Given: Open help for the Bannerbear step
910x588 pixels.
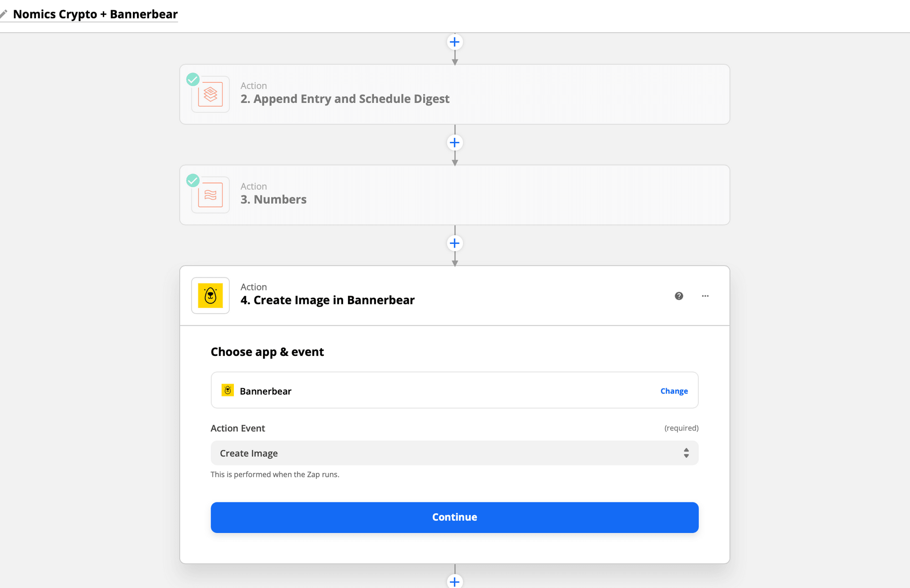Looking at the screenshot, I should (x=679, y=296).
